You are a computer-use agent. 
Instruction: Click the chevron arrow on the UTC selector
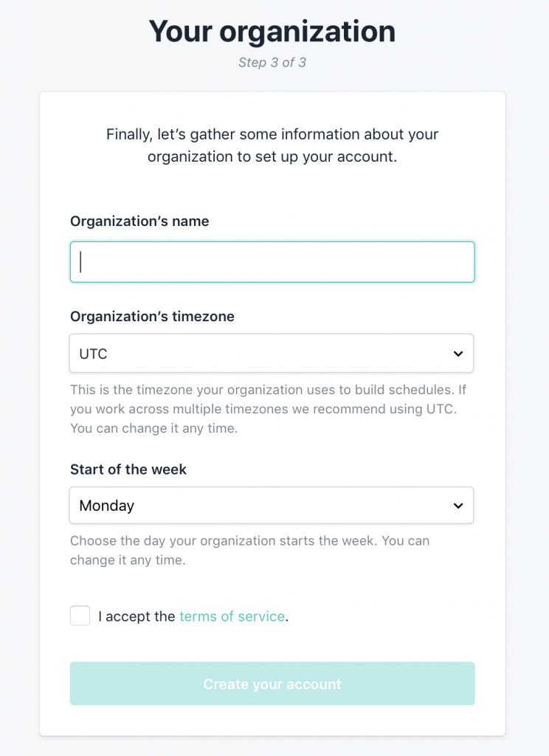(458, 354)
